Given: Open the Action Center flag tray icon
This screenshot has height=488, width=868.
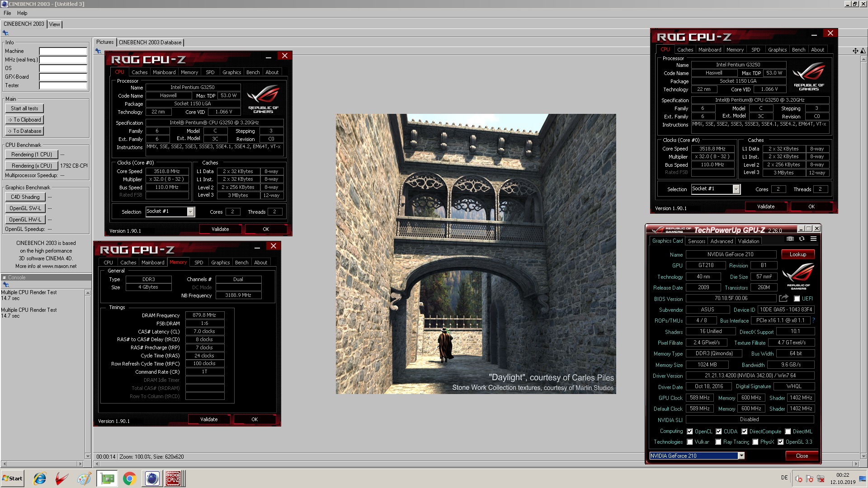Looking at the screenshot, I should [x=810, y=479].
